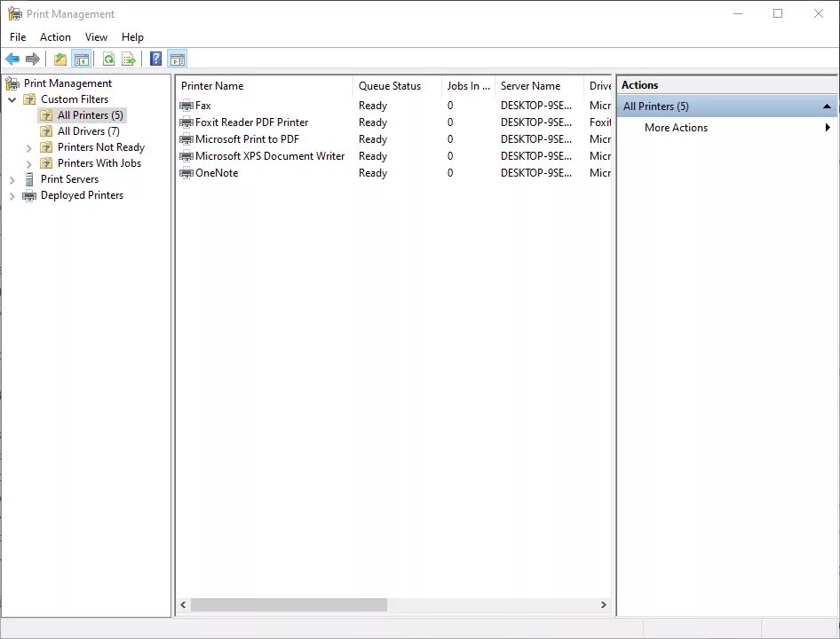The image size is (840, 639).
Task: Click the partially visible Driver column header
Action: click(598, 86)
